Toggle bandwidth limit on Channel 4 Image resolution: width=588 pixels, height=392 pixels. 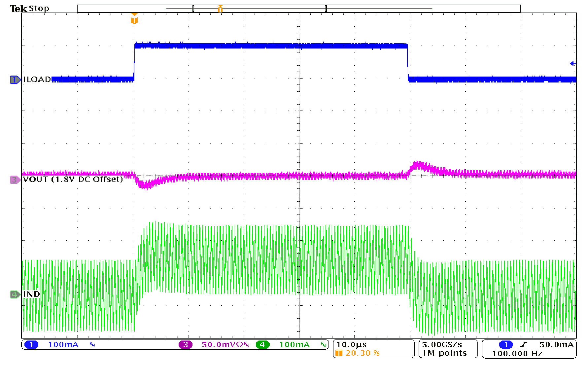coord(324,345)
